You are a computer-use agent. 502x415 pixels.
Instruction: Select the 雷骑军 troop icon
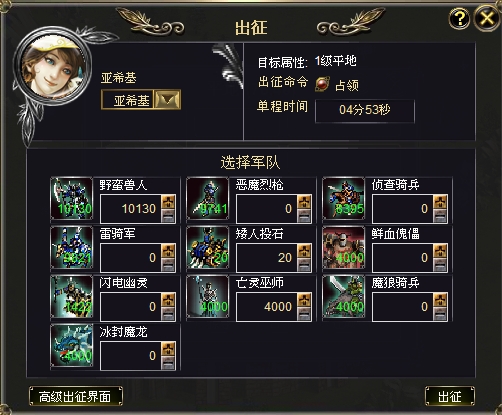tap(72, 248)
